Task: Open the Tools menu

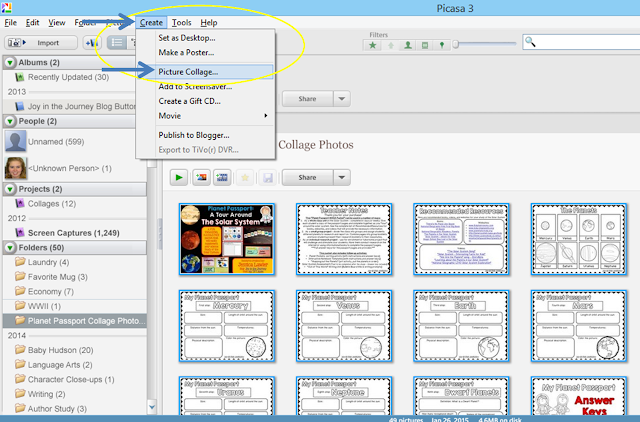Action: point(181,22)
